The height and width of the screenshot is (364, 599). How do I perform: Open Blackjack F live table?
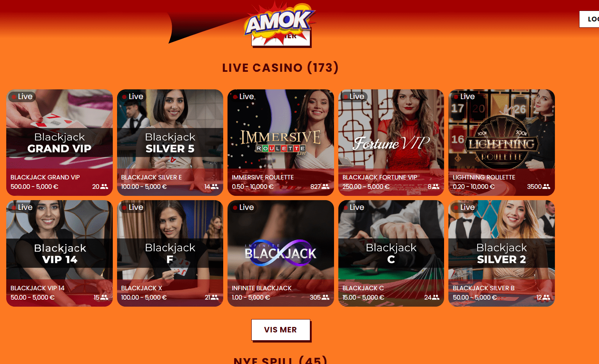click(170, 253)
